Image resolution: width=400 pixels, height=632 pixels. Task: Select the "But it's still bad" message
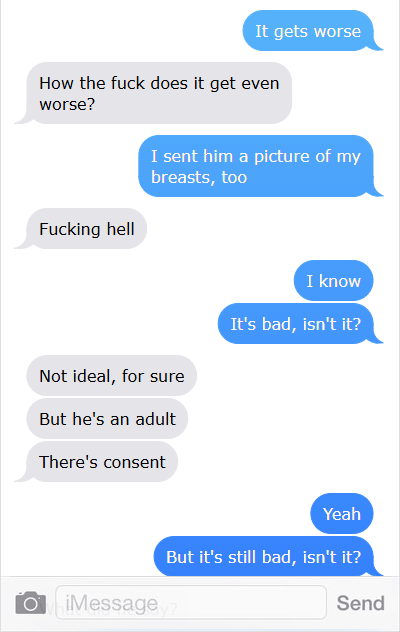tap(264, 557)
